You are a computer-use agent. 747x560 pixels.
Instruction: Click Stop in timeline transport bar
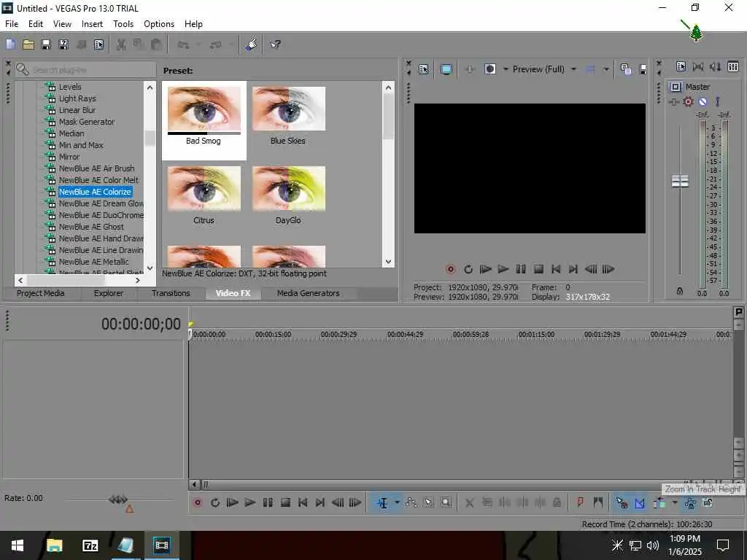pyautogui.click(x=285, y=502)
